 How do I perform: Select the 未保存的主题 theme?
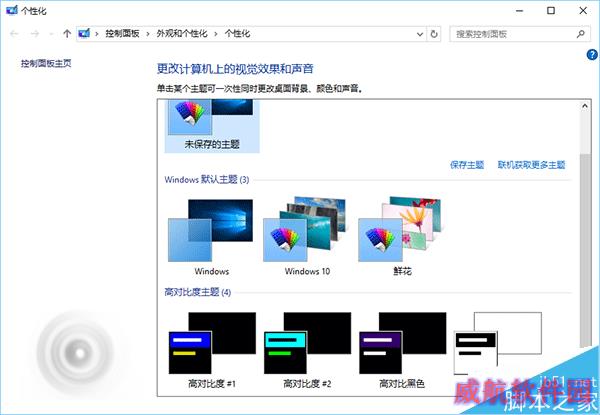(x=212, y=125)
